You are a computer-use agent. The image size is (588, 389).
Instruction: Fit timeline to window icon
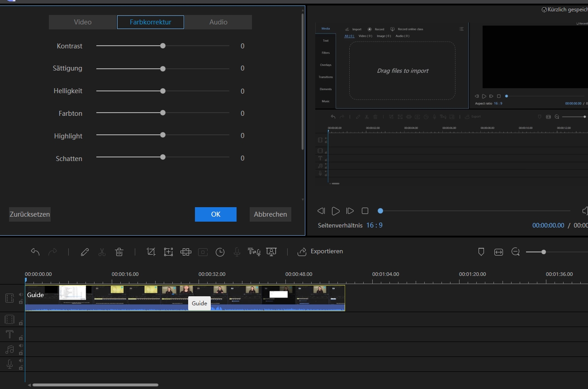498,252
